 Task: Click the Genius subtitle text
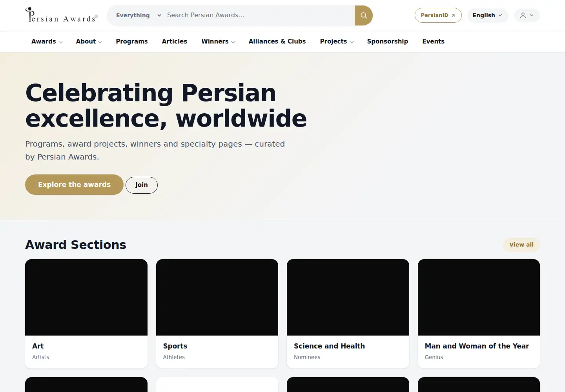tap(434, 357)
